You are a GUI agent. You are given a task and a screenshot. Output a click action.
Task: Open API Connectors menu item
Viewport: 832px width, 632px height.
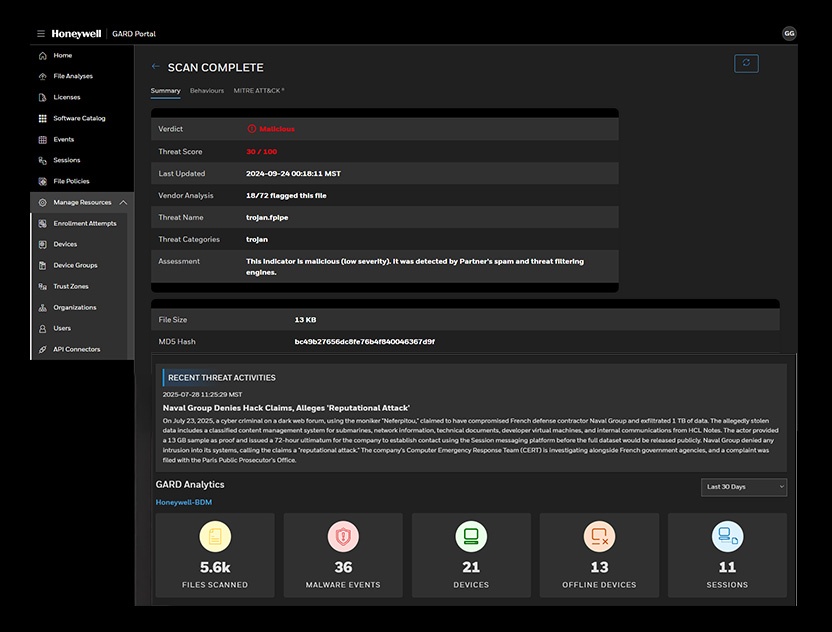pyautogui.click(x=76, y=350)
